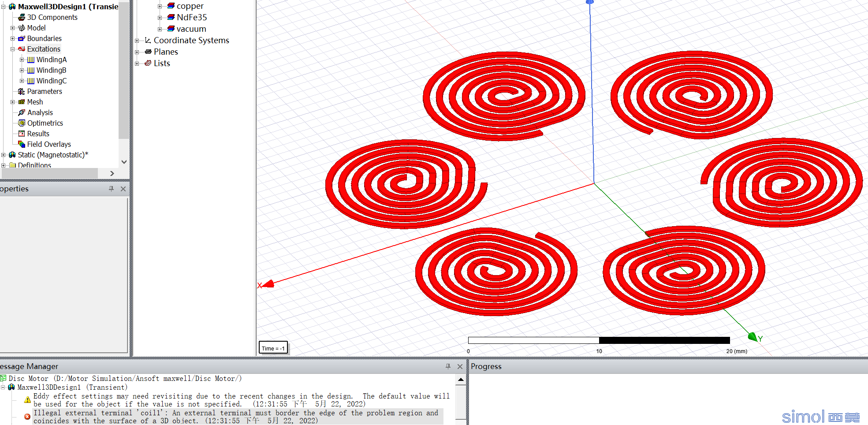Click the WindingC coil icon
The height and width of the screenshot is (425, 868).
[x=30, y=81]
